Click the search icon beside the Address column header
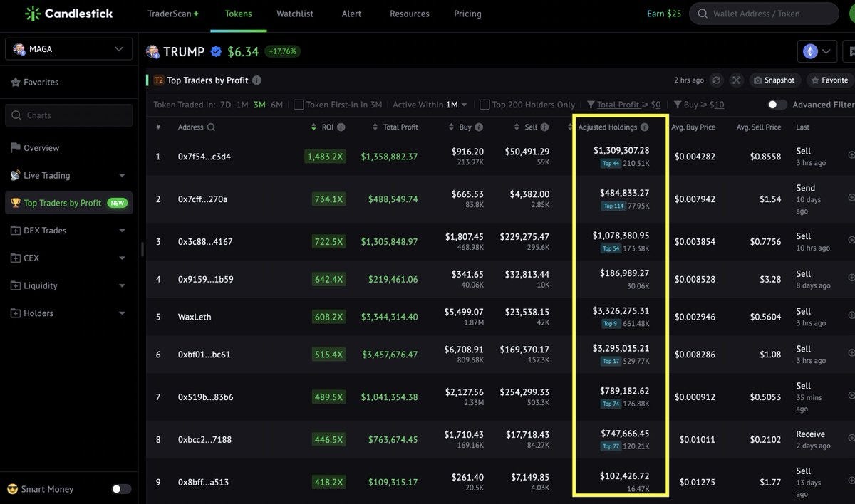 click(211, 127)
